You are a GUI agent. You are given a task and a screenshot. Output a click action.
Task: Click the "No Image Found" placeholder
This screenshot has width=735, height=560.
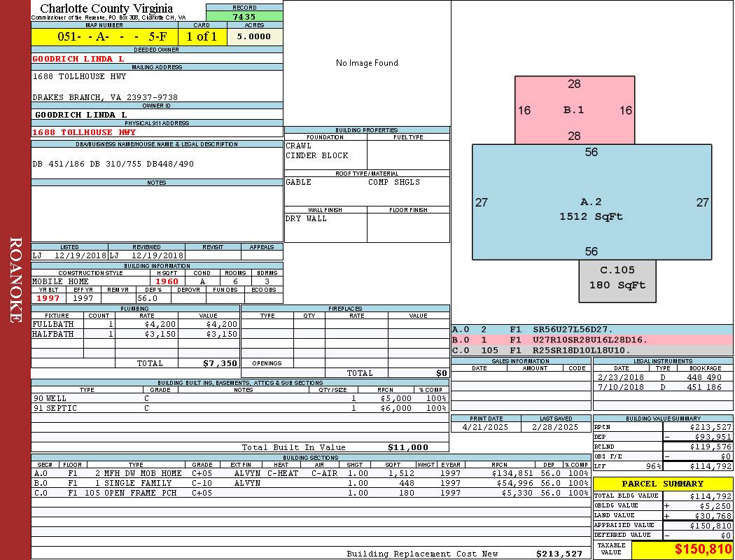pyautogui.click(x=367, y=63)
